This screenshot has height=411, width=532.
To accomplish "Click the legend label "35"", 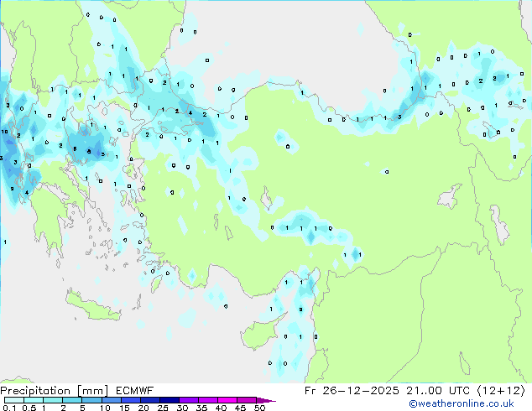I will click(201, 408).
